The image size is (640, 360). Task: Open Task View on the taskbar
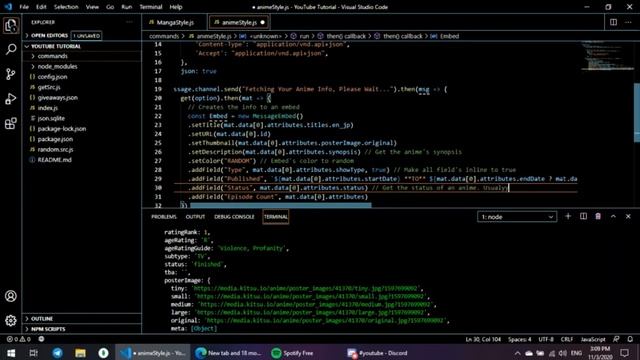click(x=33, y=353)
